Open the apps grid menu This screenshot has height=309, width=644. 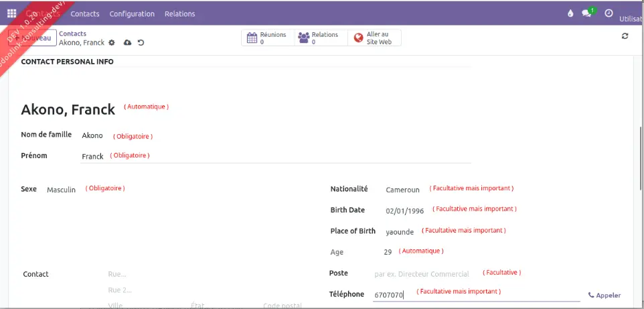[x=11, y=13]
